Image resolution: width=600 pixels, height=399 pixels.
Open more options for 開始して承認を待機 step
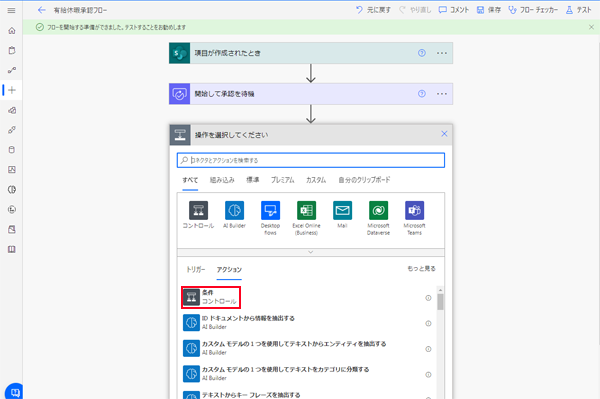(x=442, y=94)
